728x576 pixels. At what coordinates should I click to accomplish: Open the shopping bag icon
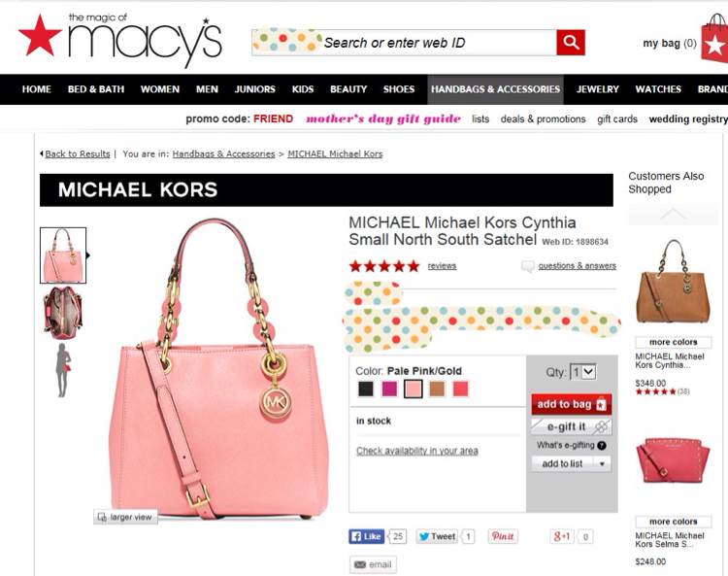pyautogui.click(x=715, y=39)
